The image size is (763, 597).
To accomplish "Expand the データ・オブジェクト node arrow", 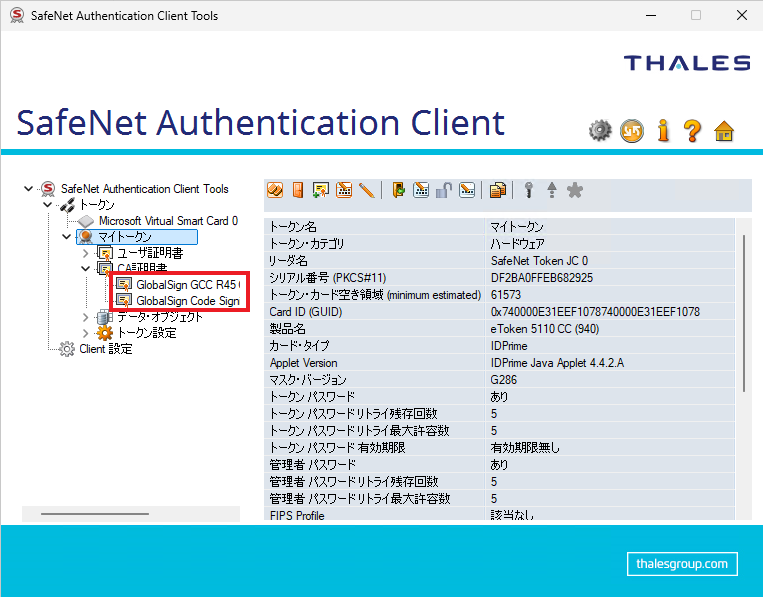I will [x=86, y=317].
